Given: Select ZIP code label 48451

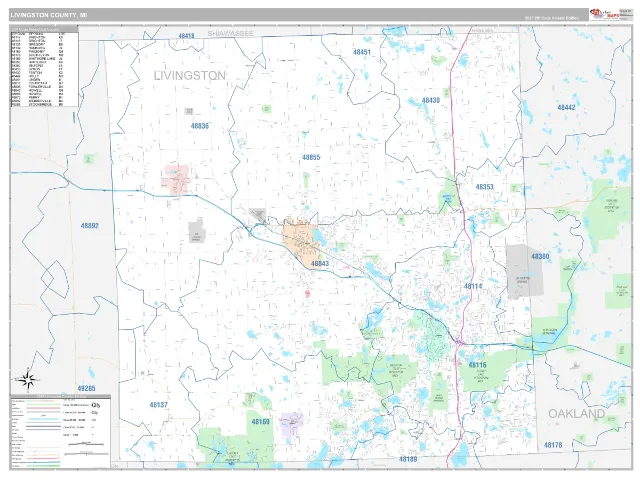Looking at the screenshot, I should point(362,52).
